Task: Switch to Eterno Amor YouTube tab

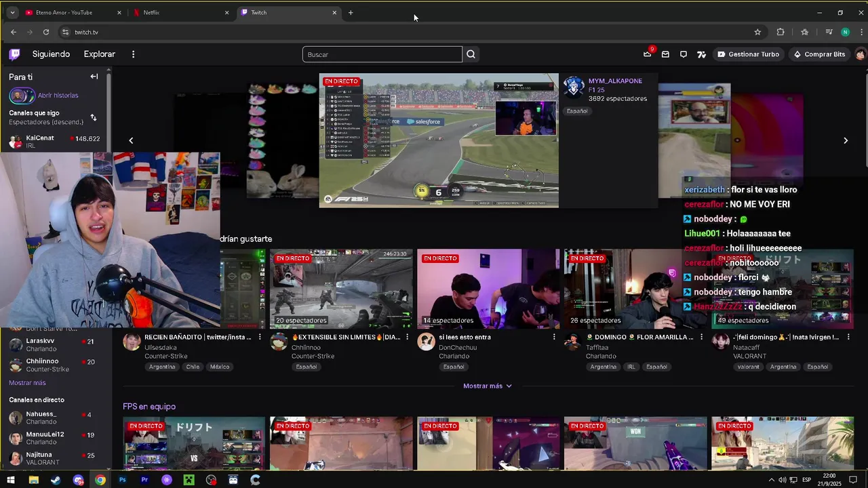Action: tap(73, 12)
